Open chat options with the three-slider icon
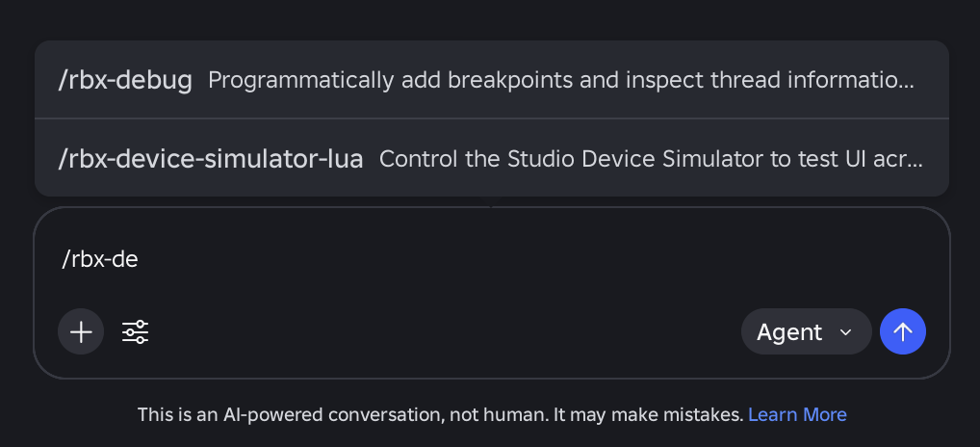This screenshot has width=980, height=447. click(135, 331)
